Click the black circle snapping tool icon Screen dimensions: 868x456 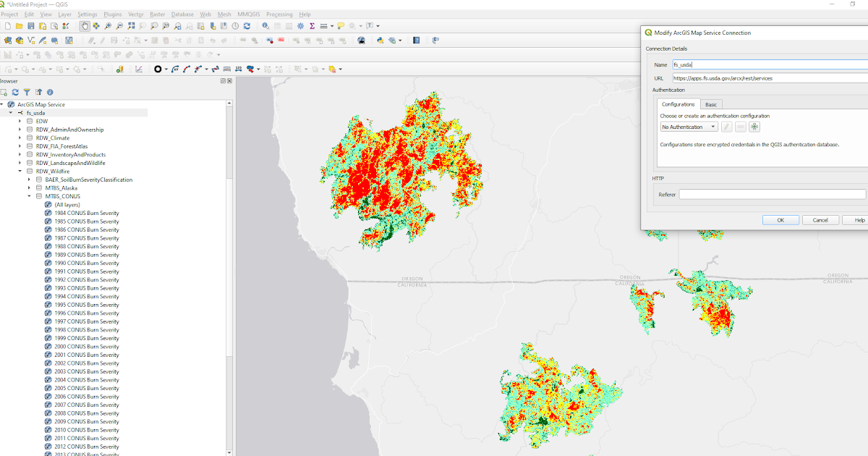tap(157, 69)
